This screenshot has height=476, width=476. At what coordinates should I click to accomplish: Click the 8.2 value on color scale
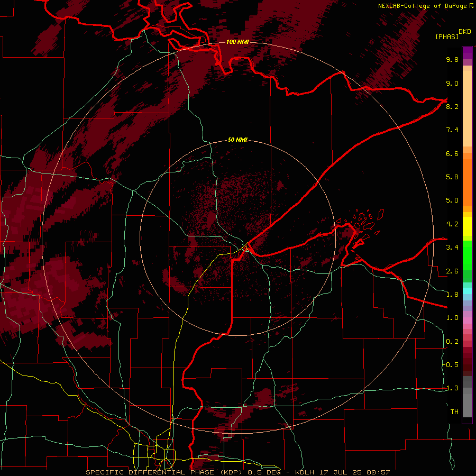(452, 106)
